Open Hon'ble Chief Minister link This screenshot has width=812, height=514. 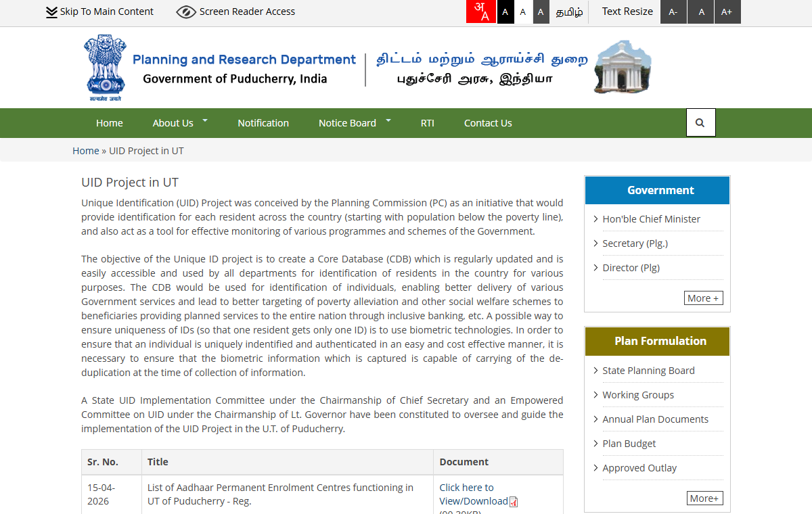651,219
